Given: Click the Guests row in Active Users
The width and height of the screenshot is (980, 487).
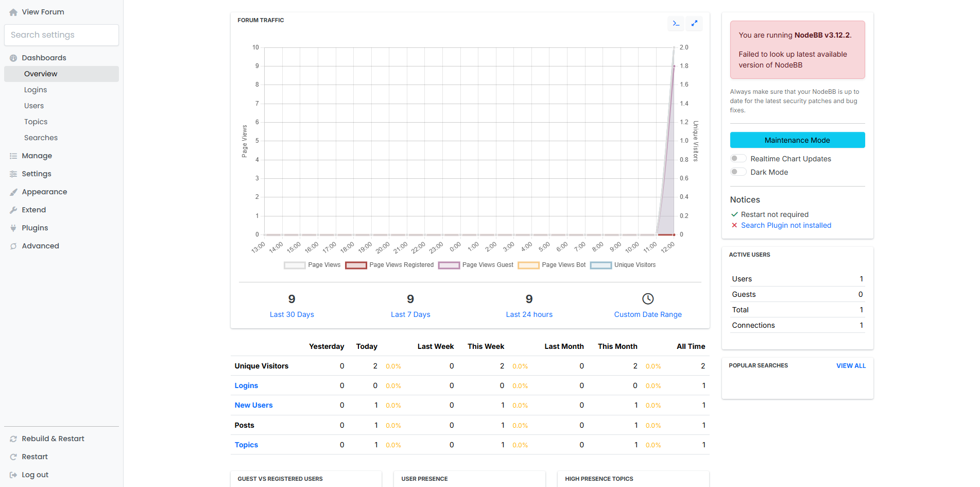Looking at the screenshot, I should pos(797,294).
